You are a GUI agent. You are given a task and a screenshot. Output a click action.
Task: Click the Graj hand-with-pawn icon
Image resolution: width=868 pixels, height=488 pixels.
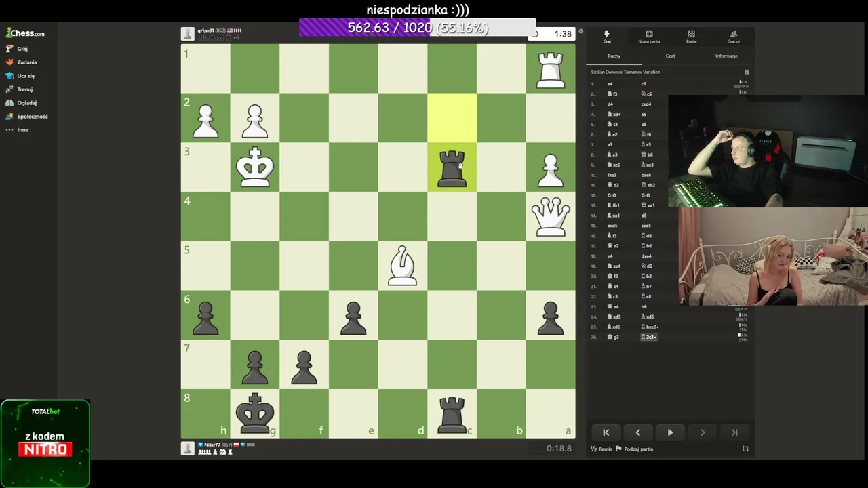tap(9, 49)
